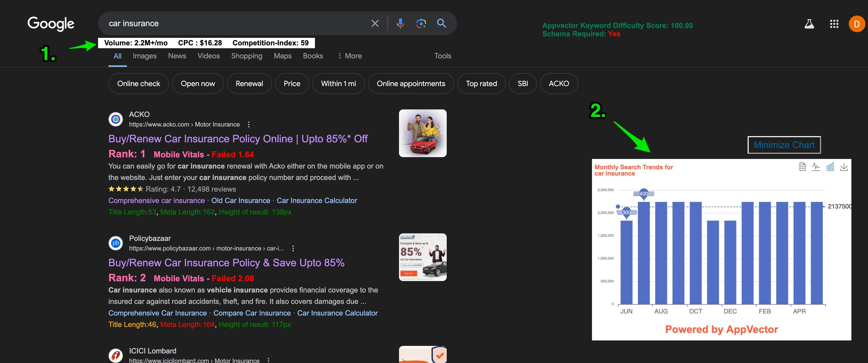Apply Price filter chip

coord(292,83)
